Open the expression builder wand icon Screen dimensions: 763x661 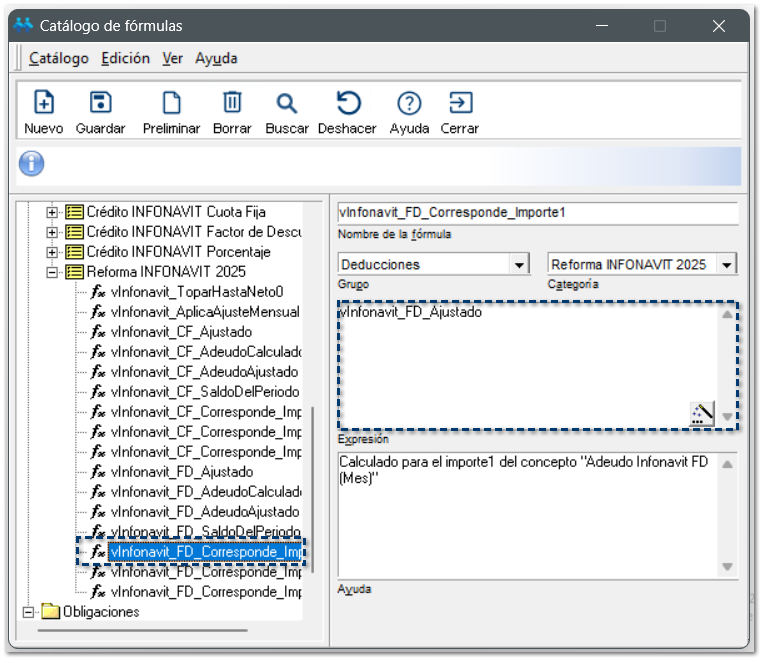[x=702, y=413]
